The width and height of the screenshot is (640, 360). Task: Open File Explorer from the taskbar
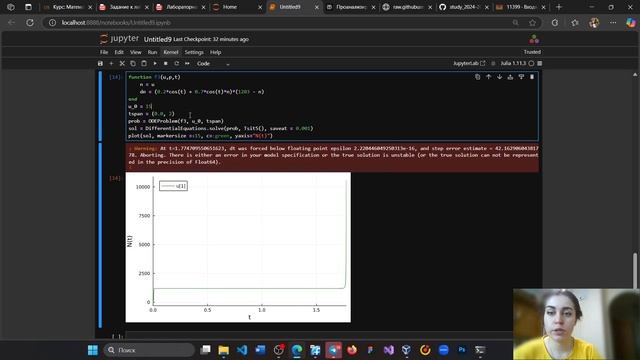tap(224, 350)
